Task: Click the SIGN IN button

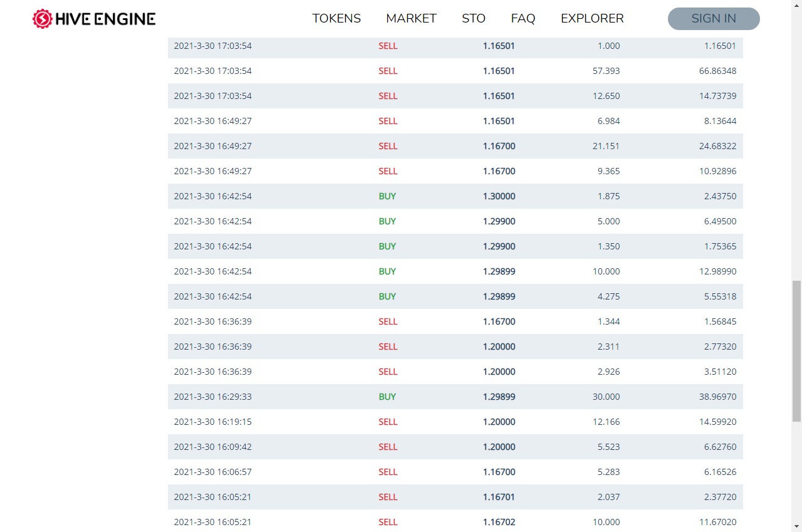Action: (714, 19)
